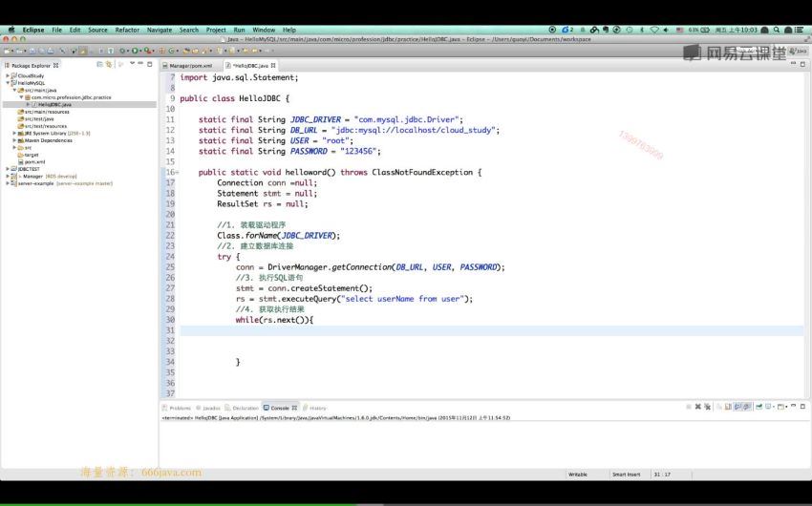This screenshot has height=506, width=812.
Task: Switch to the Problems tab
Action: point(180,408)
